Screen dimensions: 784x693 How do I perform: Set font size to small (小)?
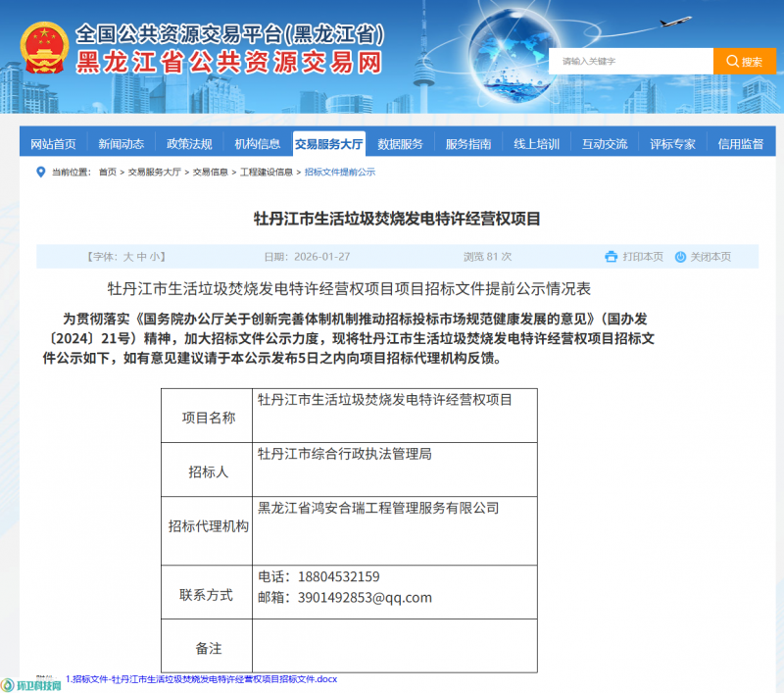pos(156,257)
